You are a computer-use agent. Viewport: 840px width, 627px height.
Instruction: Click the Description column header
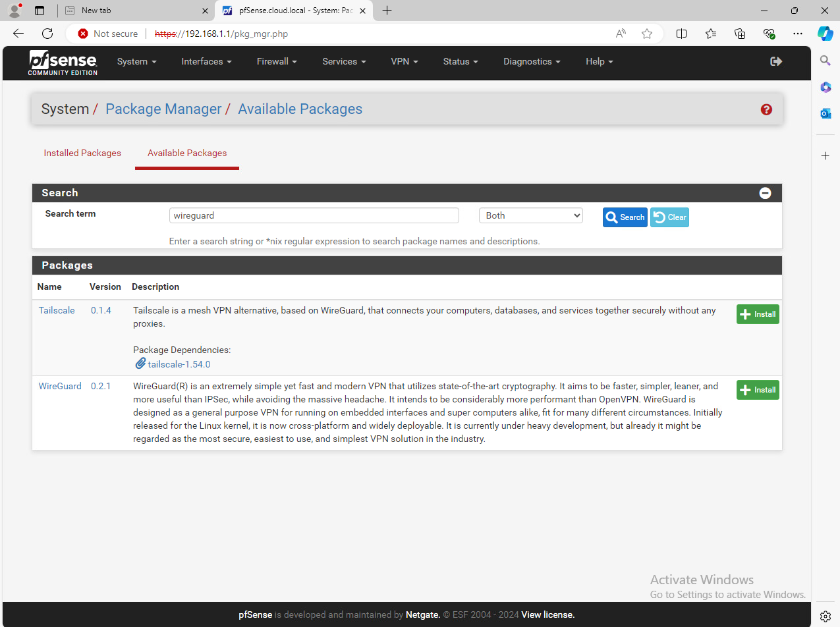pos(155,286)
